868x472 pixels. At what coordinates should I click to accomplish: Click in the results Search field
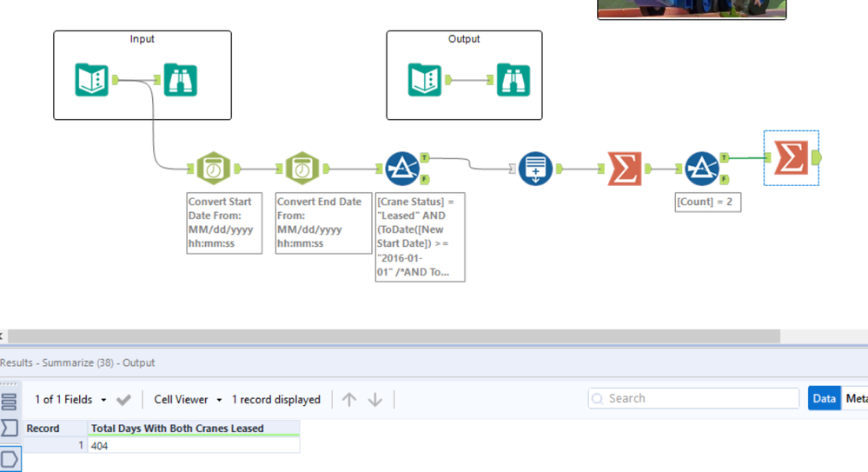pyautogui.click(x=693, y=398)
